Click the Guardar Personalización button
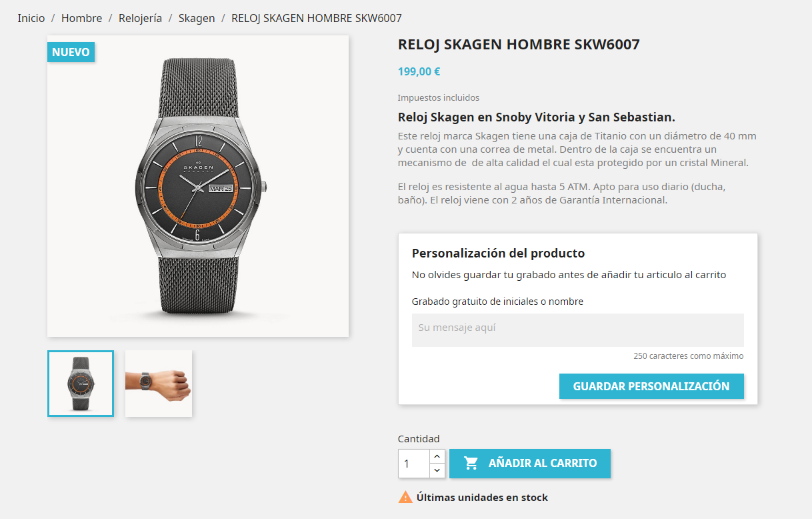This screenshot has width=812, height=519. (x=651, y=386)
